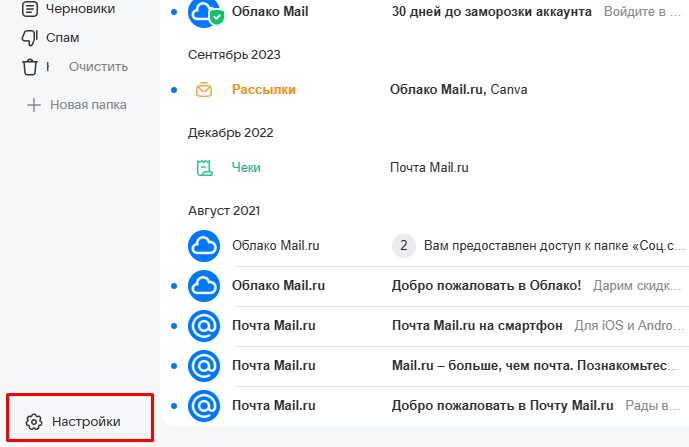Click the Черновики folder icon
Screen dimensions: 689x447
pos(30,8)
